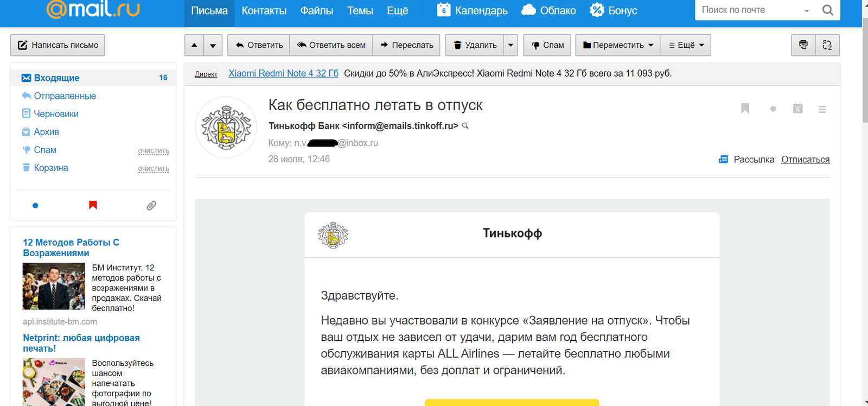This screenshot has width=868, height=406.
Task: Search messages from sender via small magnifier icon
Action: click(x=465, y=126)
